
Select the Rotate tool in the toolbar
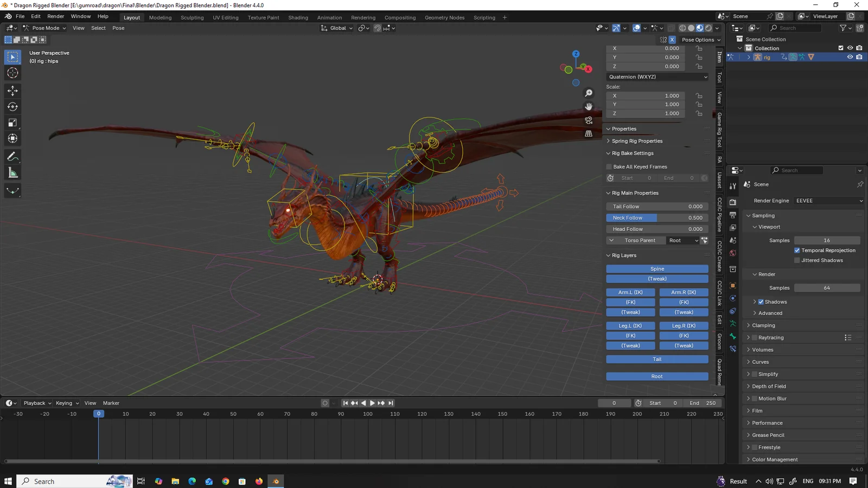click(x=12, y=107)
